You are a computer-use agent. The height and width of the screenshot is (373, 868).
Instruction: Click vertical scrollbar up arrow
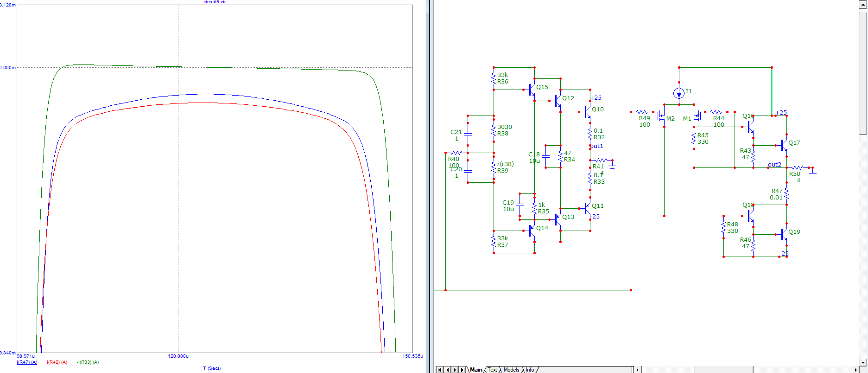863,3
